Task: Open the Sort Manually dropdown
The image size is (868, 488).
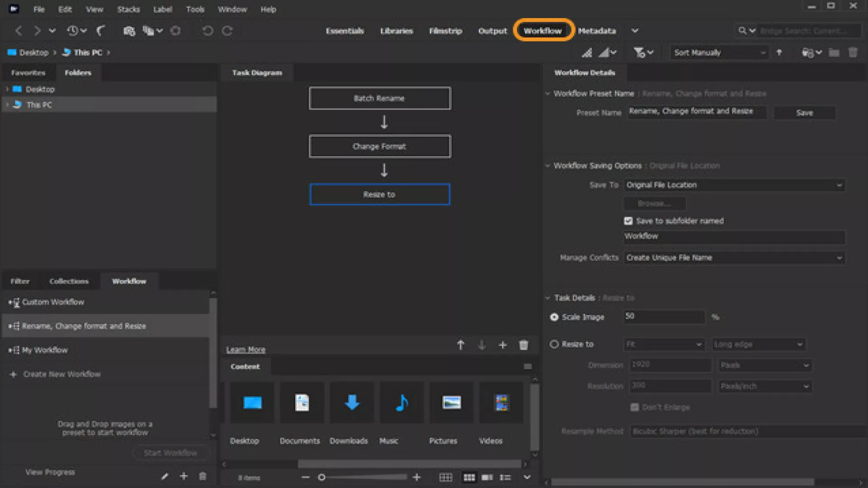Action: 719,53
